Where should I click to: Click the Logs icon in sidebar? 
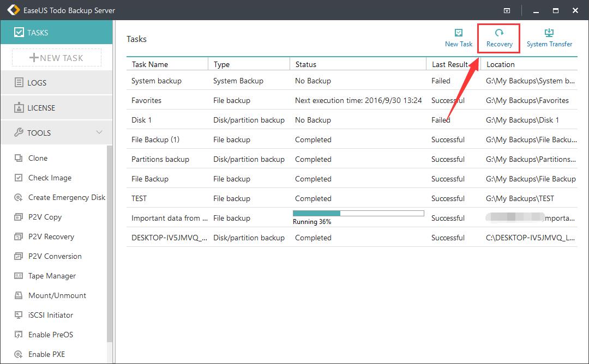19,83
